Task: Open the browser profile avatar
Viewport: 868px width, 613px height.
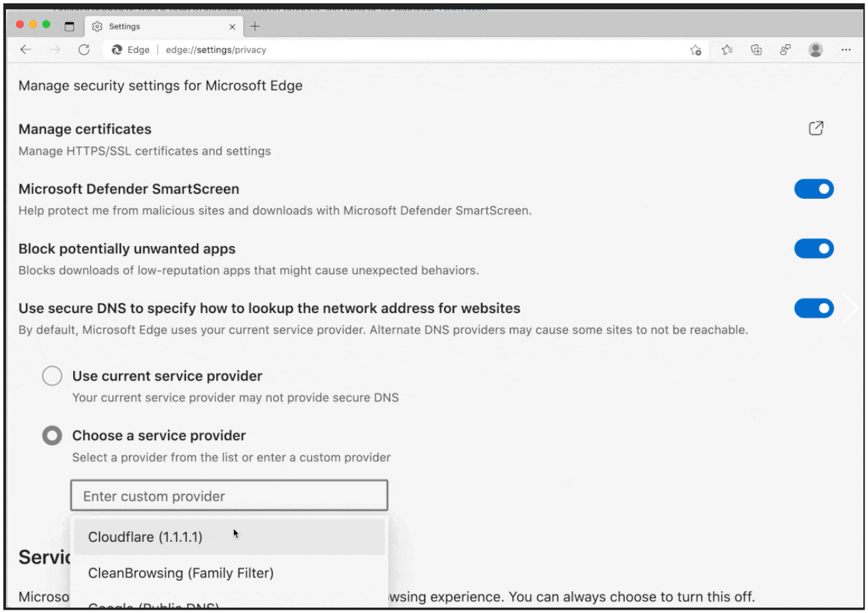Action: (815, 49)
